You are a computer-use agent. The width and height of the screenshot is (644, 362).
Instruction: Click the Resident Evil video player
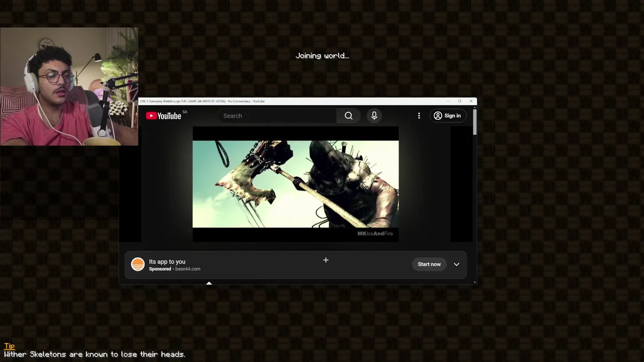tap(295, 184)
